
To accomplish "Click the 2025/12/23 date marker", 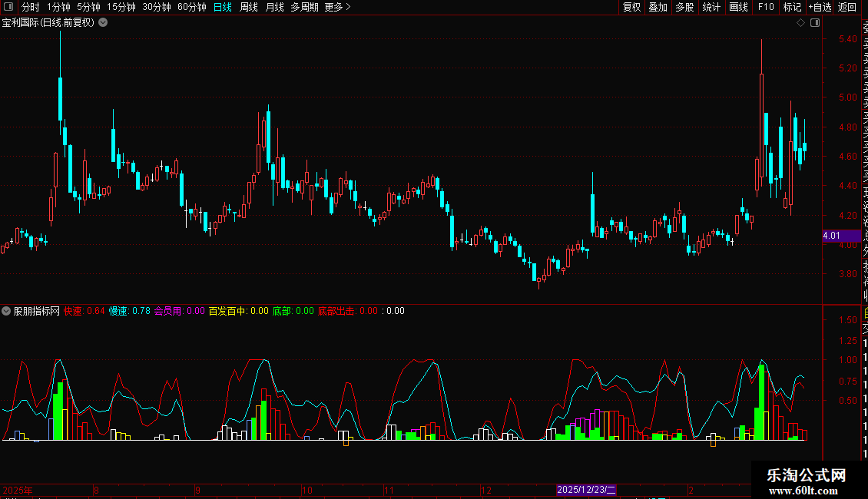I will (x=586, y=490).
